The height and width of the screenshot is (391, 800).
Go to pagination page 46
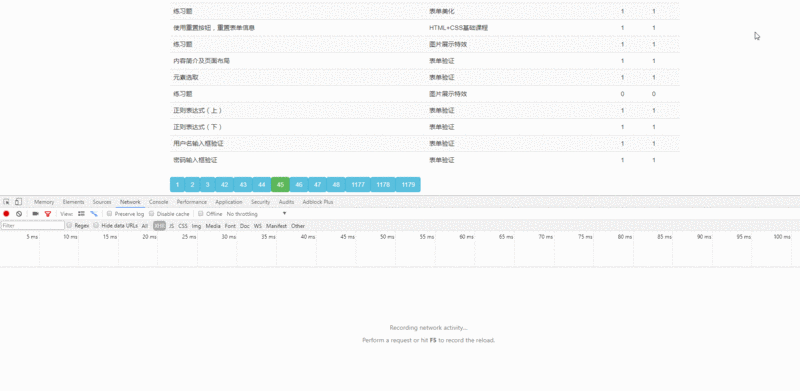[x=299, y=185]
